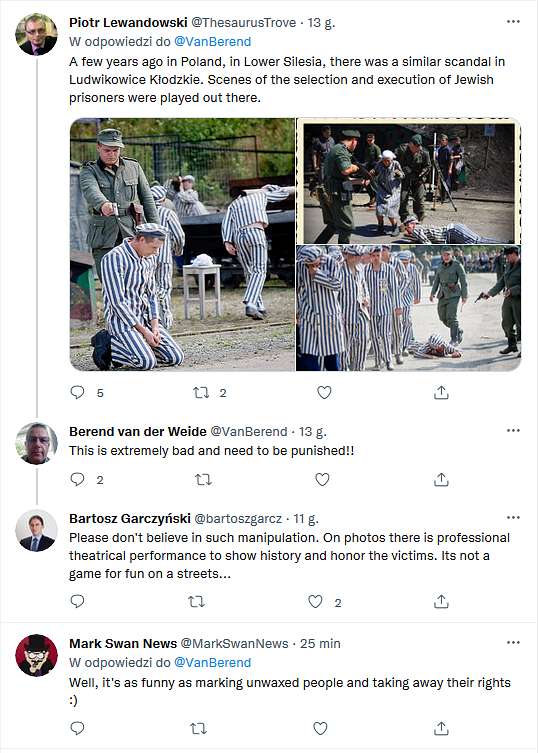Like Piotr Lewandowski's tweet
539x753 pixels.
click(324, 393)
